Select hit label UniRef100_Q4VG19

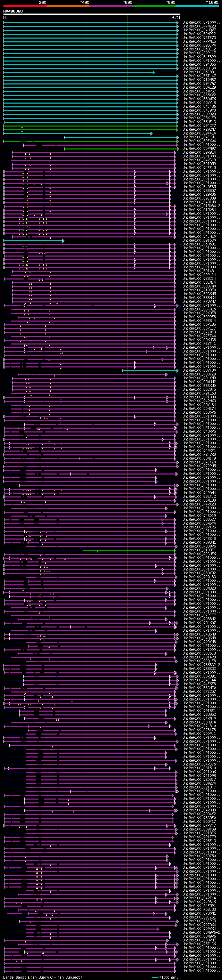click(199, 160)
